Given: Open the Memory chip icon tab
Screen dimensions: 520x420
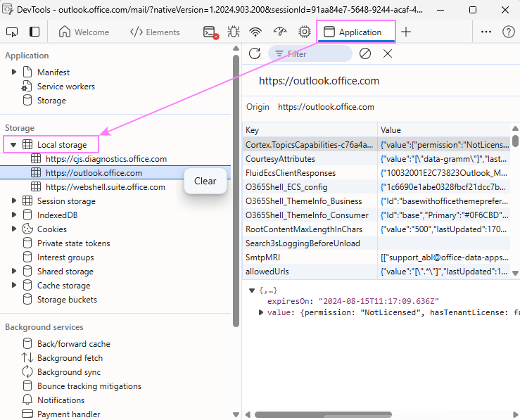Looking at the screenshot, I should (x=304, y=32).
